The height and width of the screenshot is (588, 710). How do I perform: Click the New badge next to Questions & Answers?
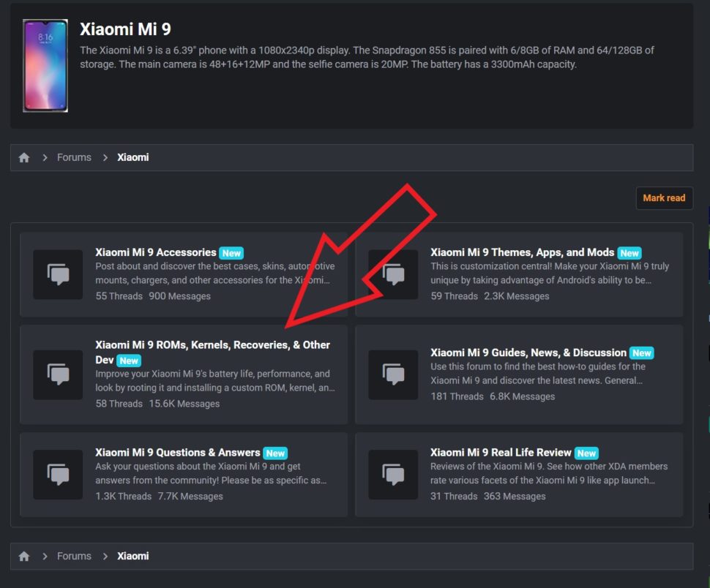click(x=275, y=453)
